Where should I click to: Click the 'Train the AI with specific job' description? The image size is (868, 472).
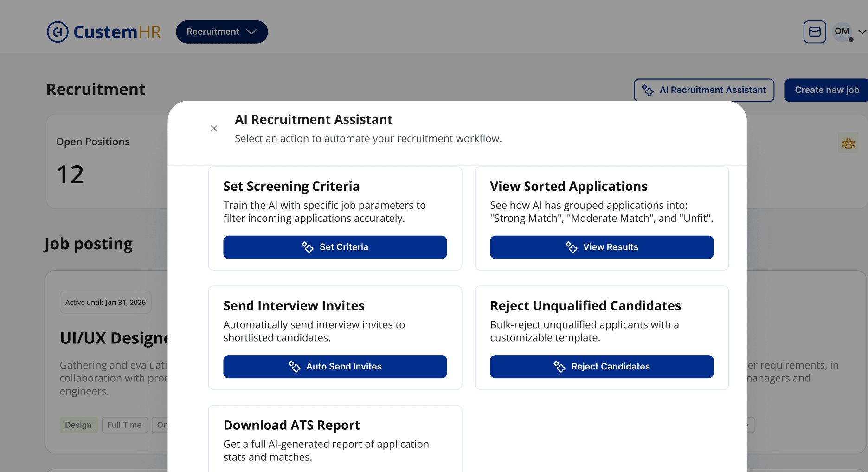324,212
